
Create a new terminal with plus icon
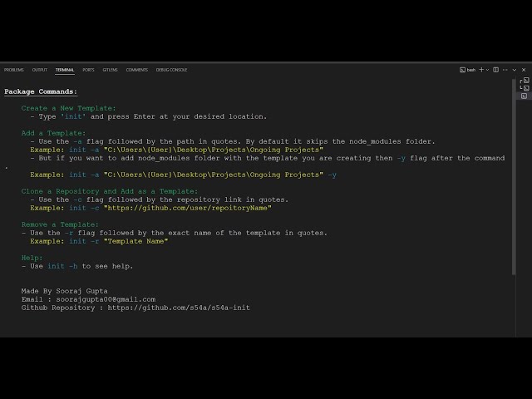tap(481, 70)
